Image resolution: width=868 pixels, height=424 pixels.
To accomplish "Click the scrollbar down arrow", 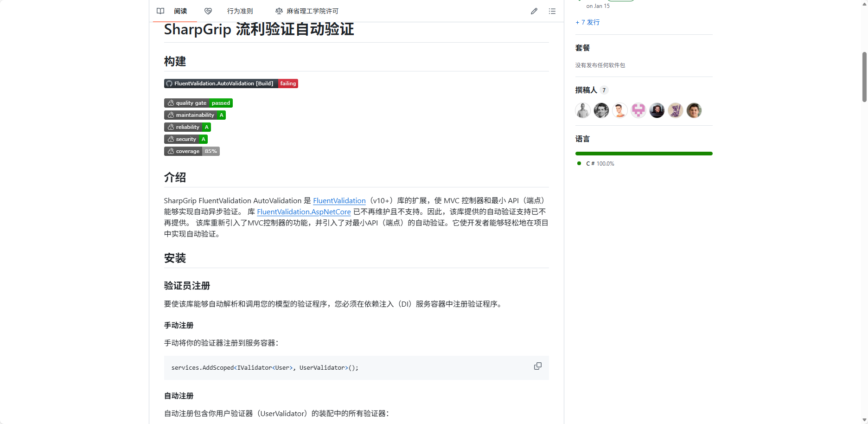I will pyautogui.click(x=864, y=420).
